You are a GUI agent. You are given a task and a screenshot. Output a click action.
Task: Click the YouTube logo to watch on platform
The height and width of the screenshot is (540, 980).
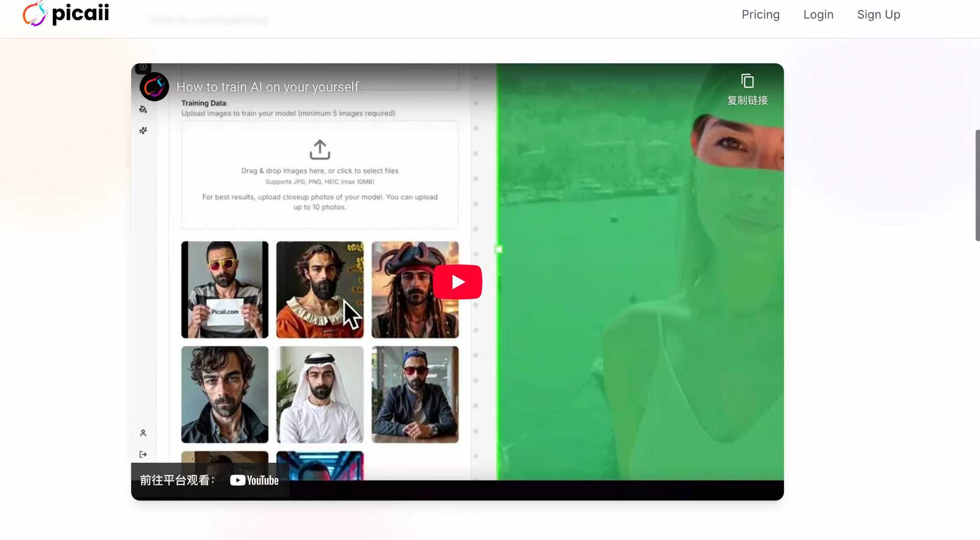point(254,480)
